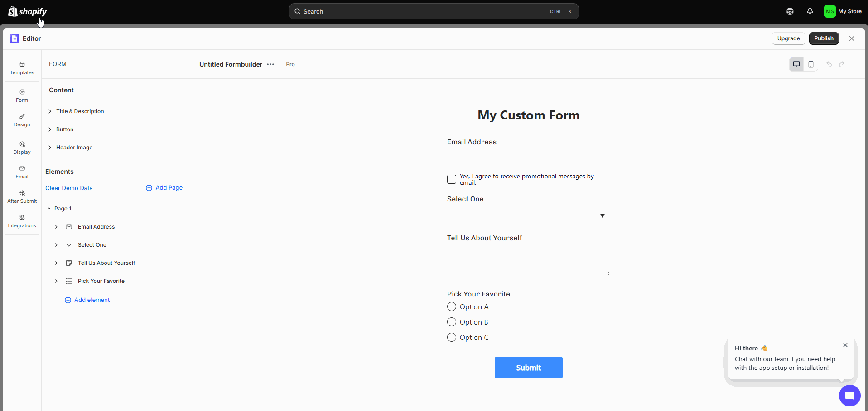Open the Templates sidebar panel
Screen dimensions: 868x411
(22, 68)
